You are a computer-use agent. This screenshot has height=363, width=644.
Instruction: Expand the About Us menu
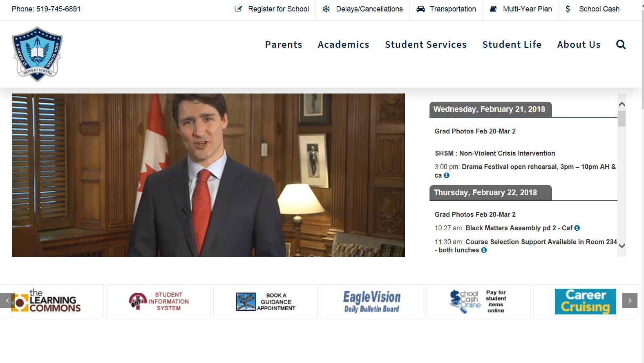pos(579,45)
